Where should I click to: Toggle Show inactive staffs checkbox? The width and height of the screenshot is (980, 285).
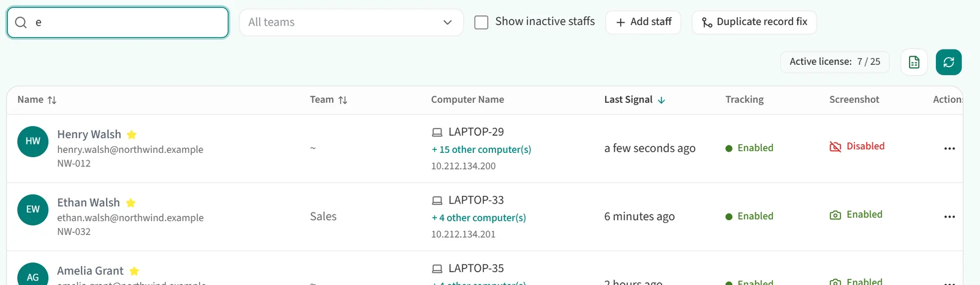[481, 23]
